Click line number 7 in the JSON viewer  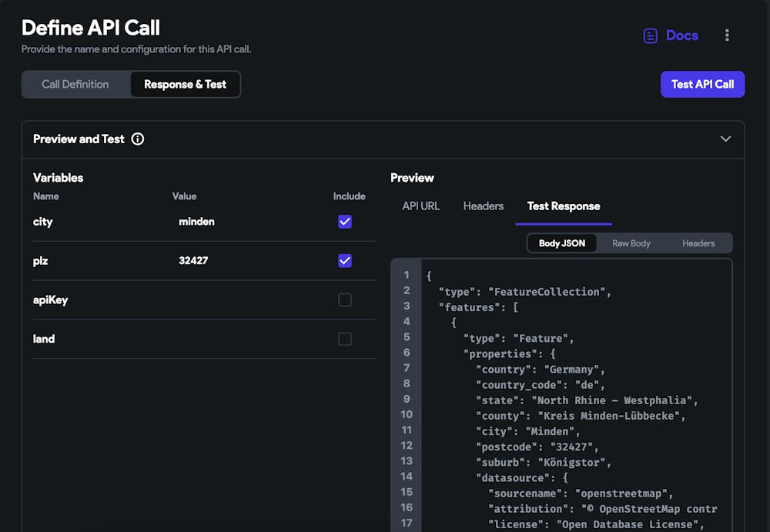click(x=407, y=369)
